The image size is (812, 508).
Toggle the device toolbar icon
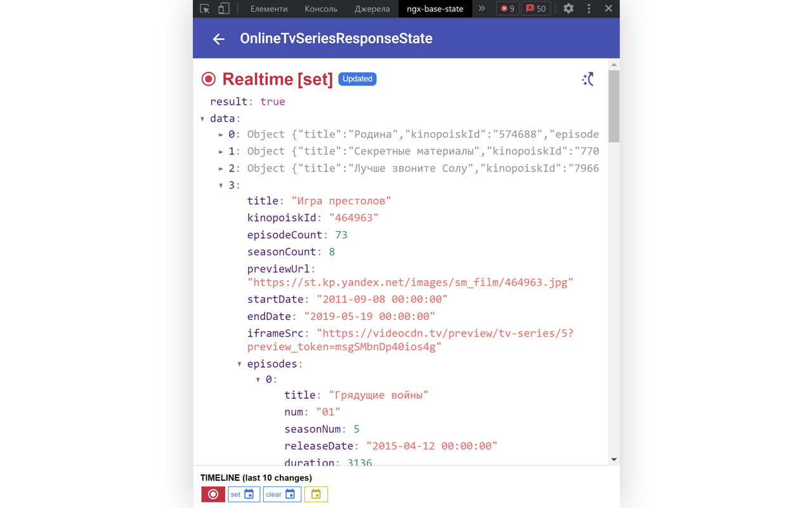tap(223, 9)
